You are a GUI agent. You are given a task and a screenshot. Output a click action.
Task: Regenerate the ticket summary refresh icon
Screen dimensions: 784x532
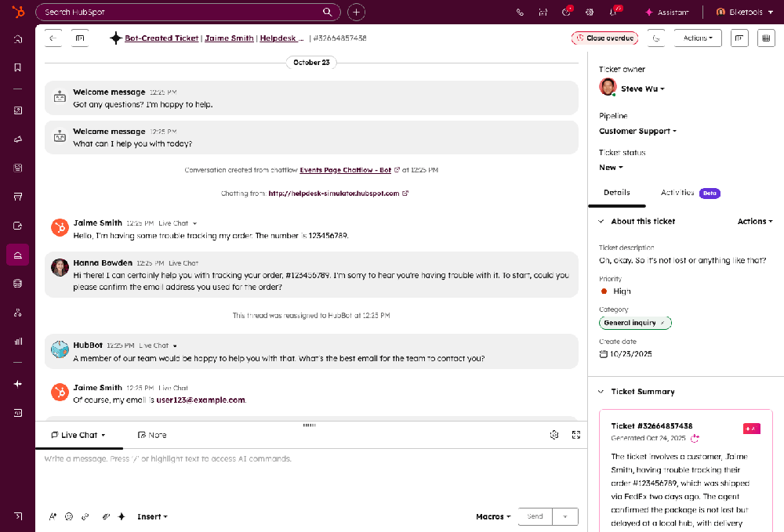click(695, 439)
